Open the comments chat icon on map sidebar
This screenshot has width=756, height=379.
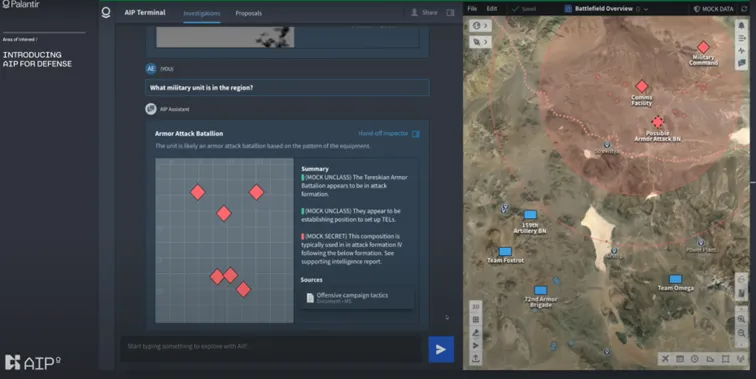(x=742, y=63)
